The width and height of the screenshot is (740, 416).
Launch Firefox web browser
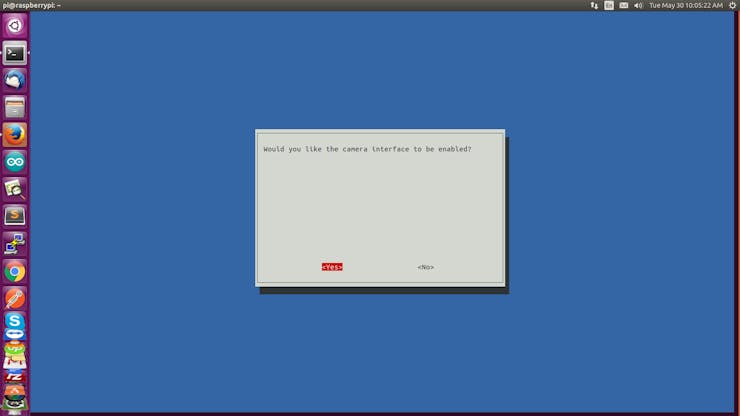pos(15,135)
